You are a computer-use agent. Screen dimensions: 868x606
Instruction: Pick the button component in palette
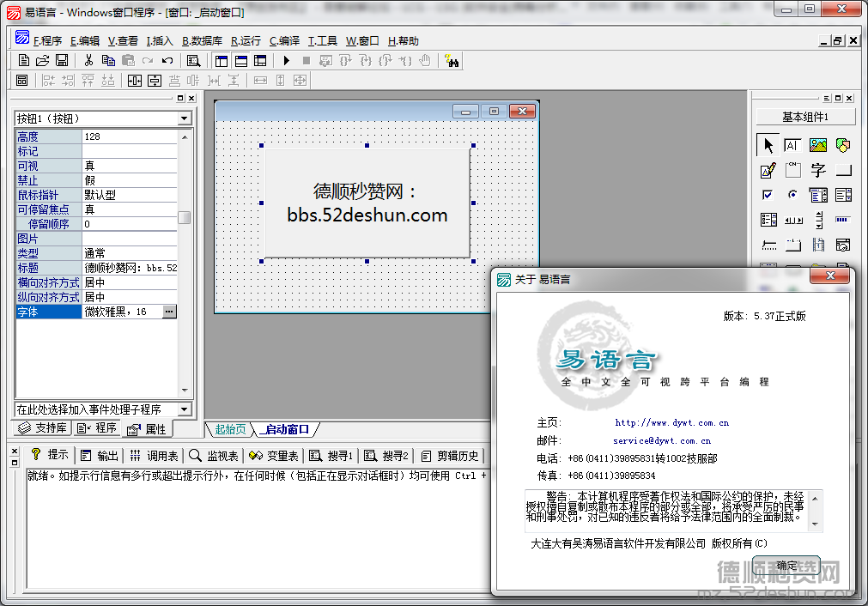pos(843,171)
